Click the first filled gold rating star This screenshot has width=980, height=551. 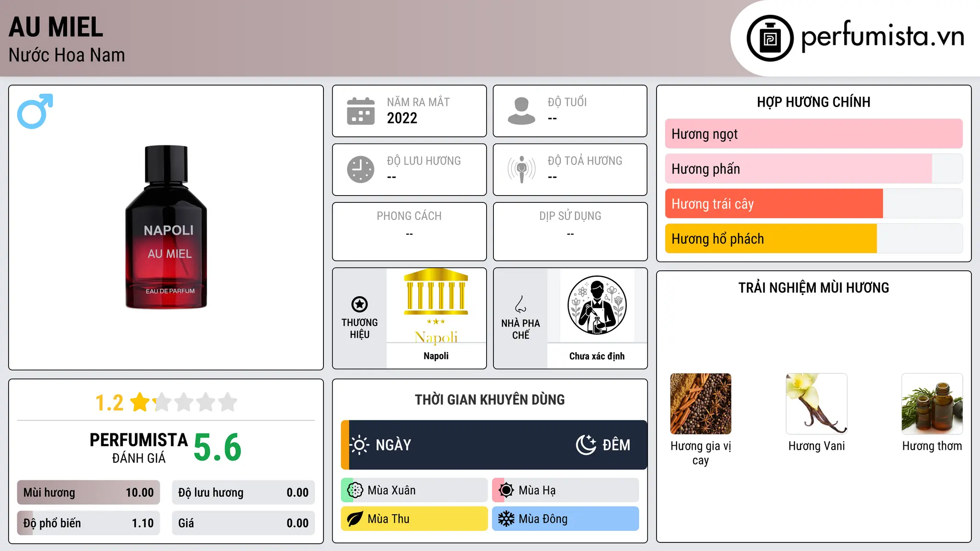point(140,402)
